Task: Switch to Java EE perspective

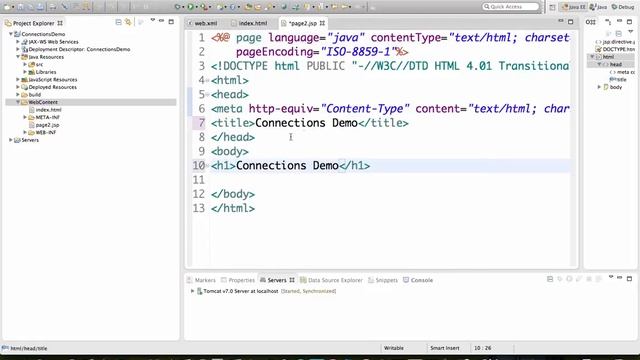Action: tap(573, 7)
